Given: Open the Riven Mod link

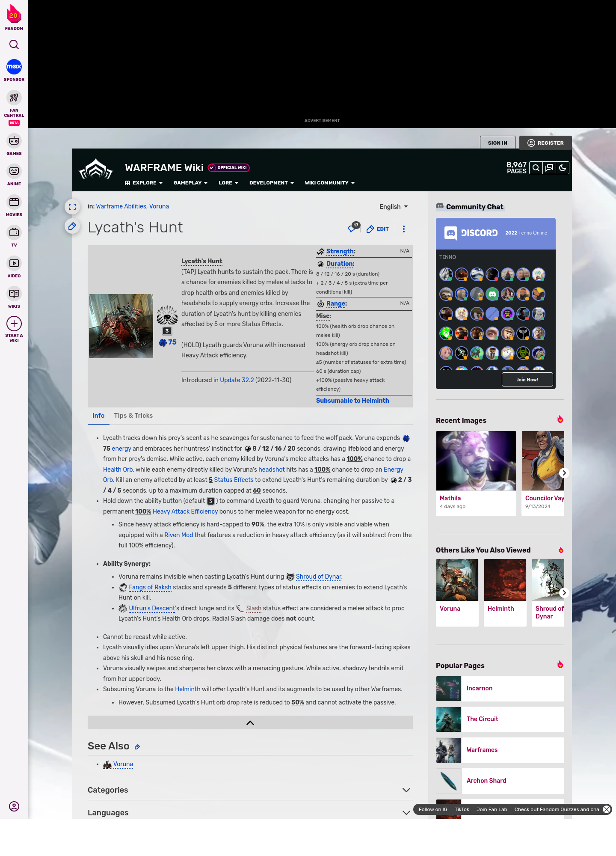Looking at the screenshot, I should tap(179, 535).
